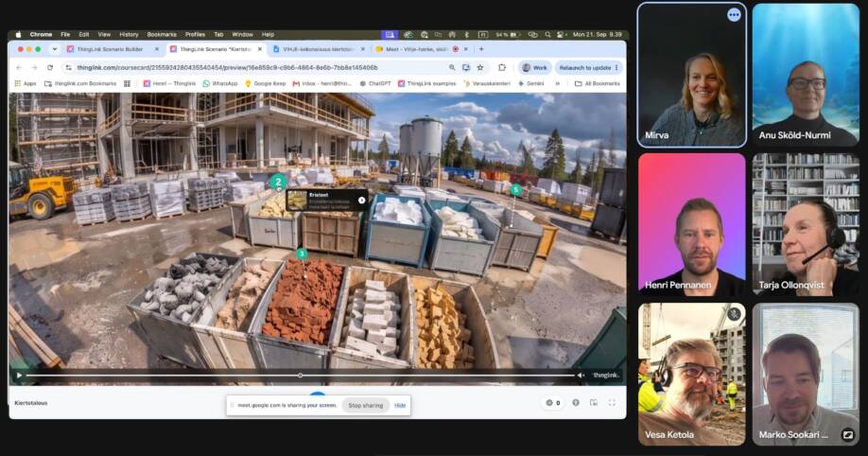Image resolution: width=868 pixels, height=456 pixels.
Task: Click the video progress slider handle
Action: point(300,375)
